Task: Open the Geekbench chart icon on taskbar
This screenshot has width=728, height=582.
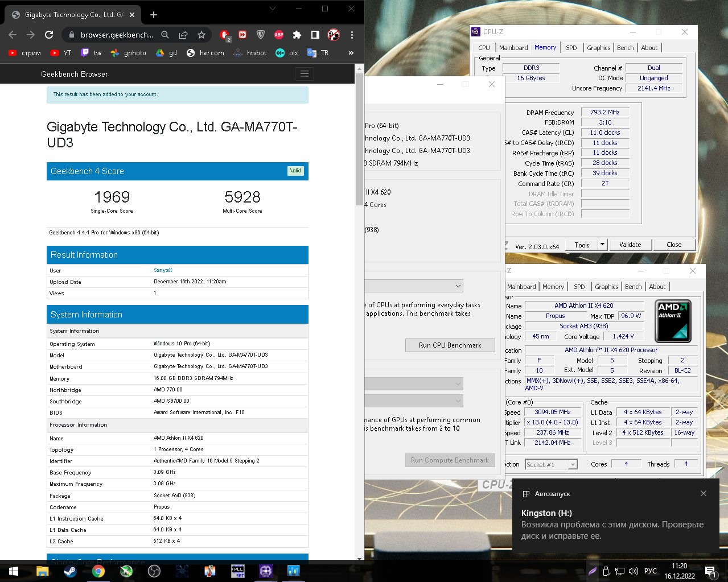Action: [x=294, y=571]
